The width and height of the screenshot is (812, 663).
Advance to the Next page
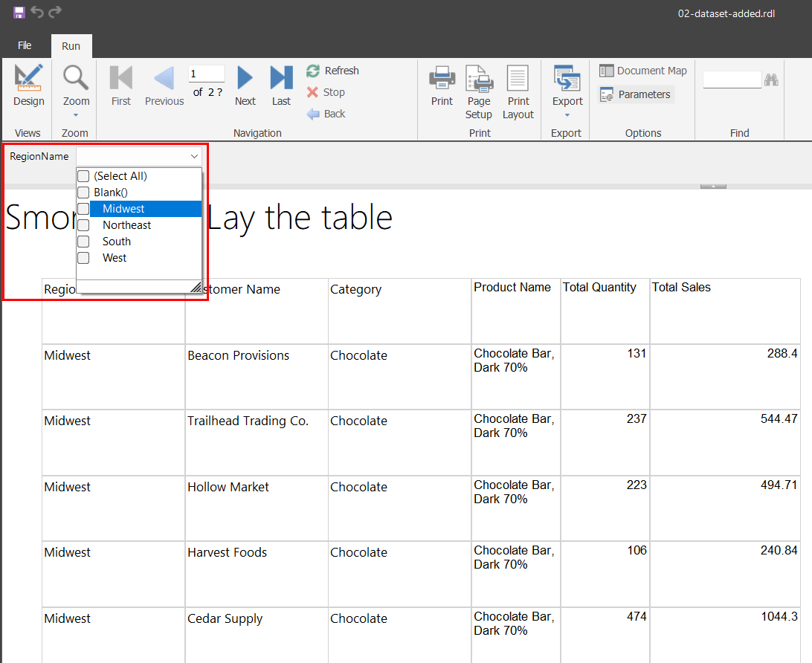coord(245,85)
